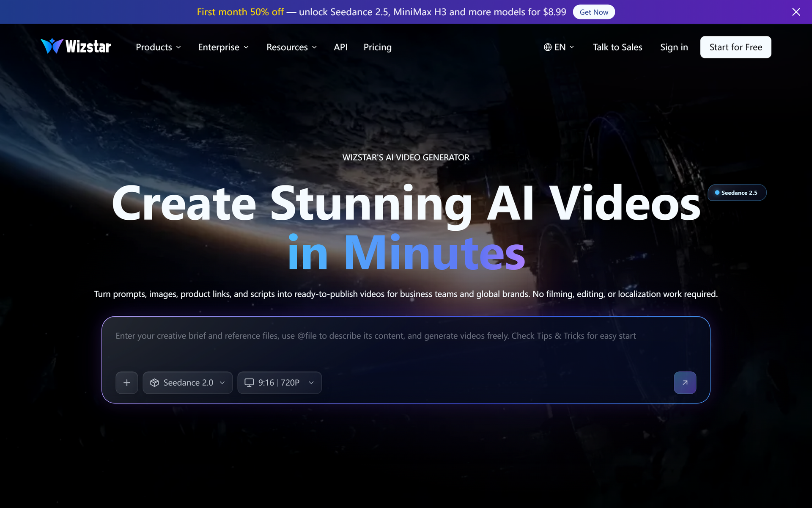Dismiss the promo banner with the X icon

(796, 12)
